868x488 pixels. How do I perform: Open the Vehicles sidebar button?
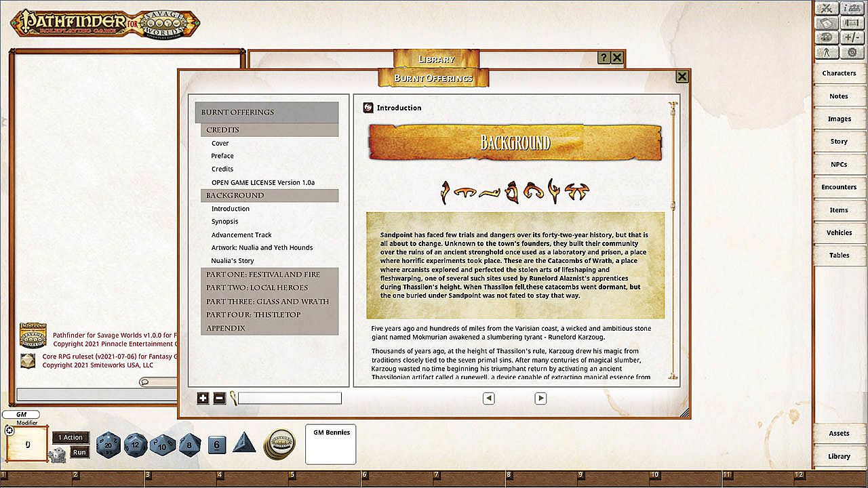click(x=839, y=232)
